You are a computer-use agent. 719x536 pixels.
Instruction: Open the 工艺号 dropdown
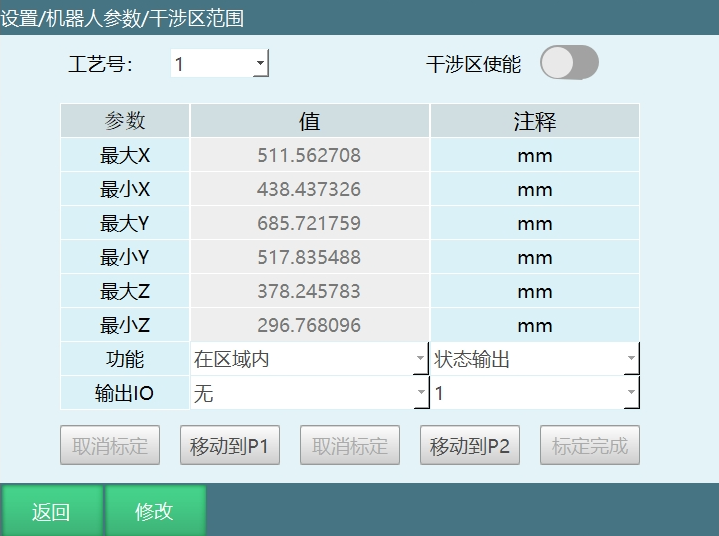(220, 63)
